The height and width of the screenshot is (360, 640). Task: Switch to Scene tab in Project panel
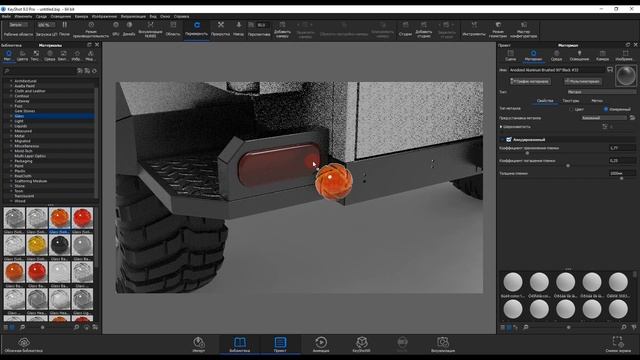[x=510, y=56]
